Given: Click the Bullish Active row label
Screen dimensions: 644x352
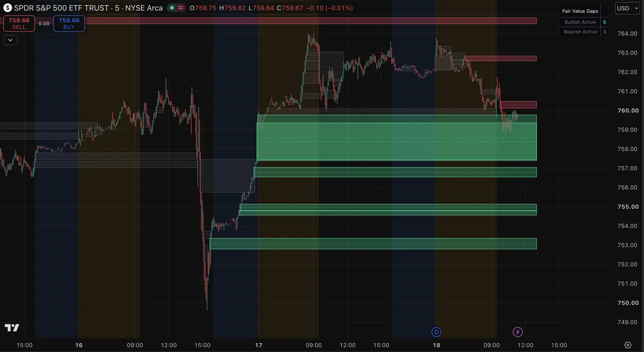Looking at the screenshot, I should click(x=580, y=22).
